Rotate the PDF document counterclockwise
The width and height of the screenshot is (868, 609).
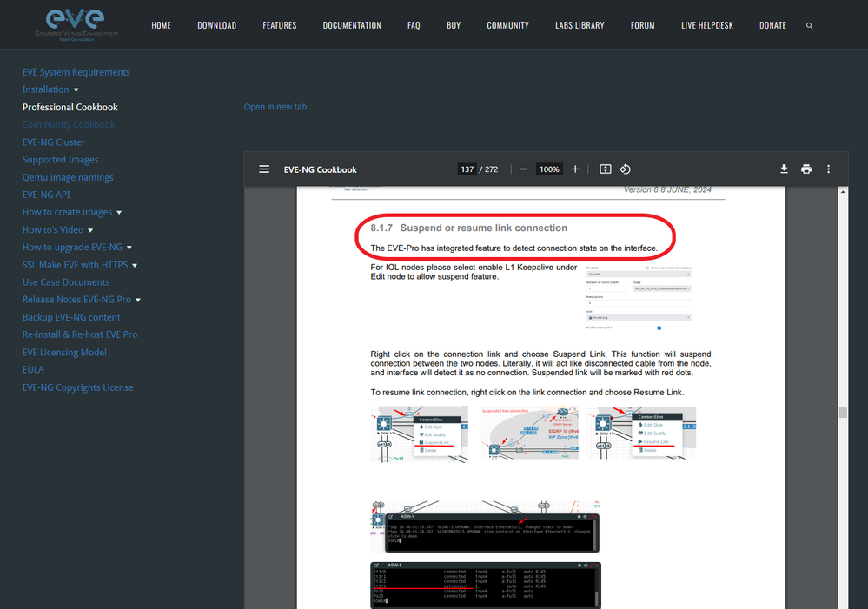625,169
